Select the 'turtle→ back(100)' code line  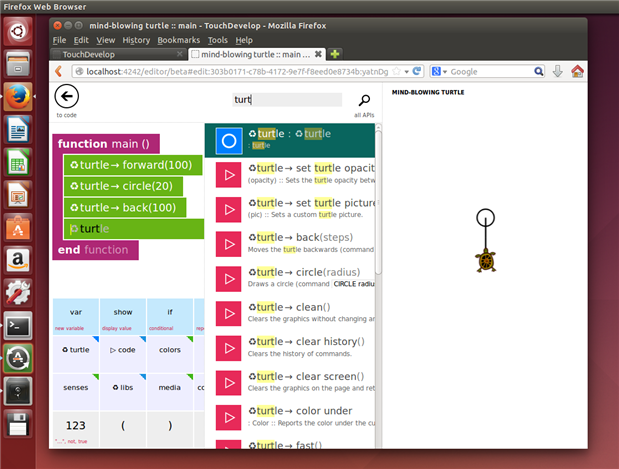click(x=125, y=208)
